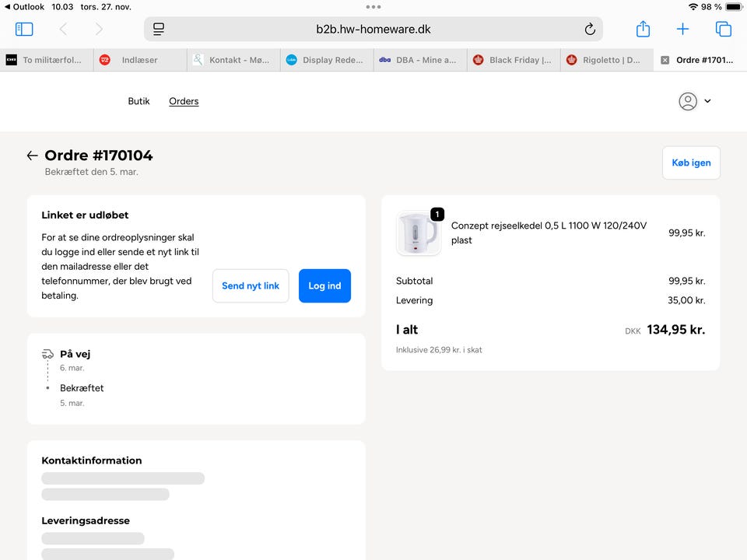Open the Orders menu link
The height and width of the screenshot is (560, 747).
(184, 101)
